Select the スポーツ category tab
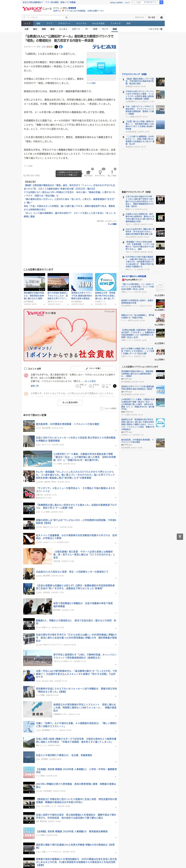Viewport: 186px width, 868px height. pos(76,29)
